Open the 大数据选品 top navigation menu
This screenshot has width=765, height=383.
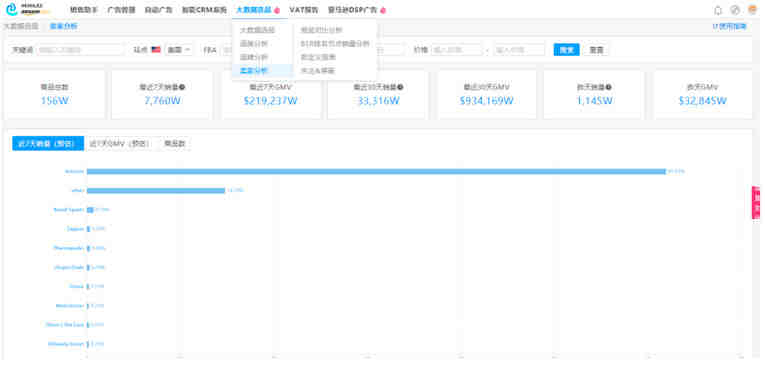tap(254, 10)
